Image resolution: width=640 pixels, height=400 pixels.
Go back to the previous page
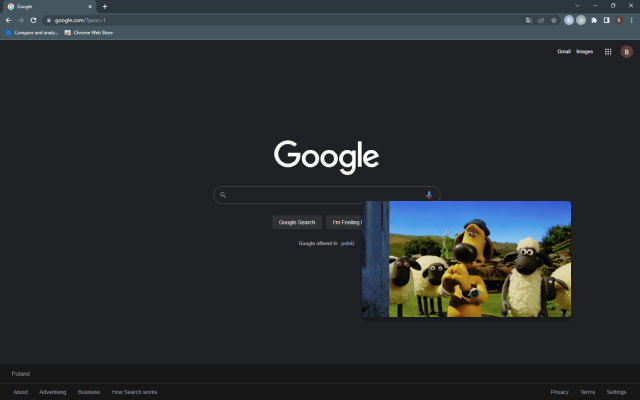[9, 20]
